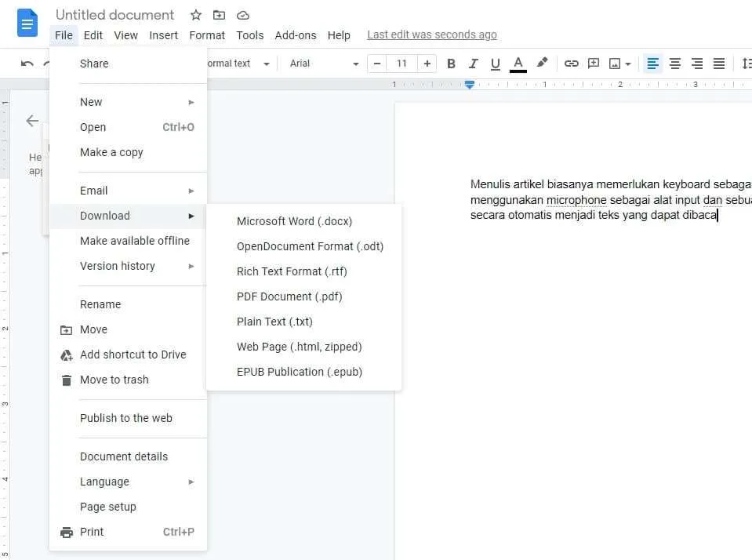The width and height of the screenshot is (752, 560).
Task: Download as Microsoft Word (.docx)
Action: (x=304, y=221)
